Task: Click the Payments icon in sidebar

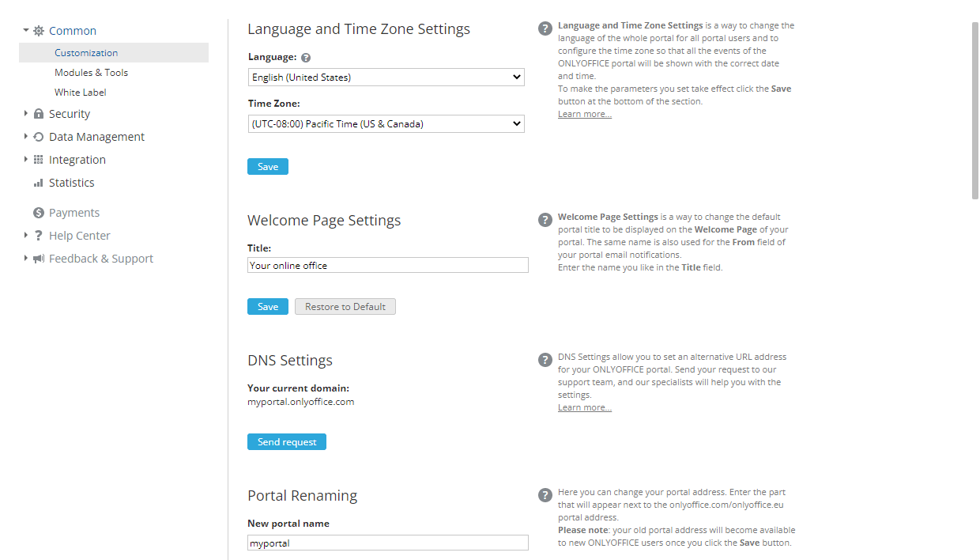Action: (x=37, y=212)
